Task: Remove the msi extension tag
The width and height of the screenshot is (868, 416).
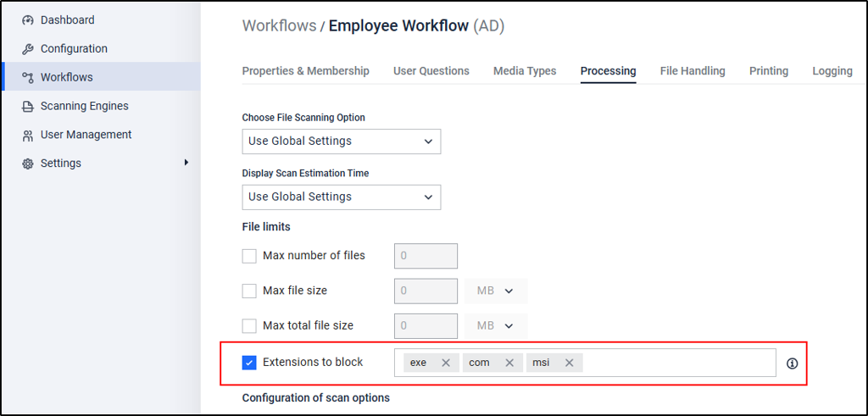Action: pos(569,363)
